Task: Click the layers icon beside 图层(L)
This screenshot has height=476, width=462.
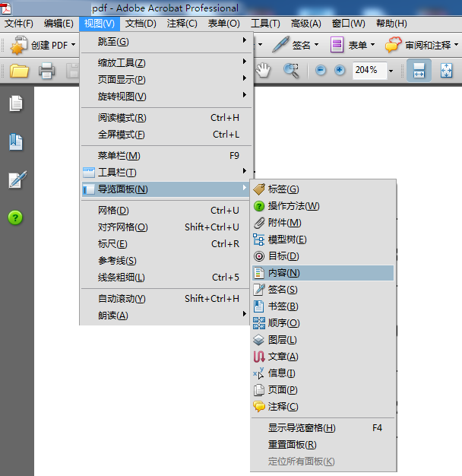Action: [259, 340]
